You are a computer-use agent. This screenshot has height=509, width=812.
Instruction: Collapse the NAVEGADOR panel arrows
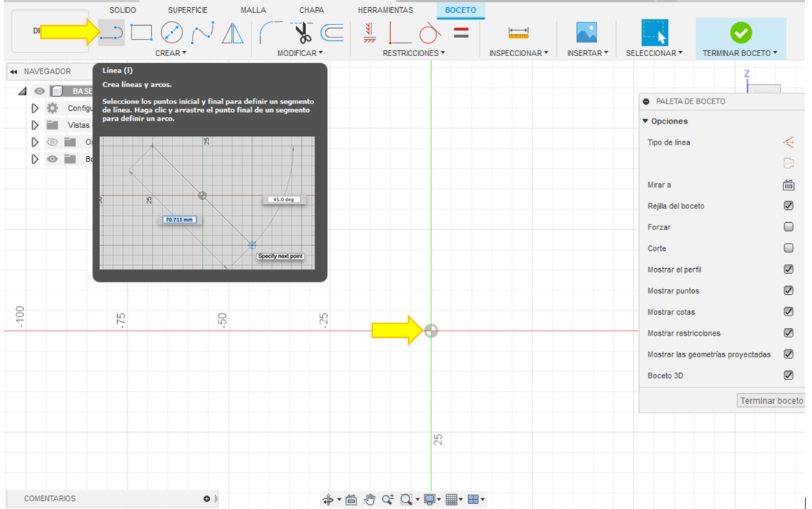pos(14,71)
